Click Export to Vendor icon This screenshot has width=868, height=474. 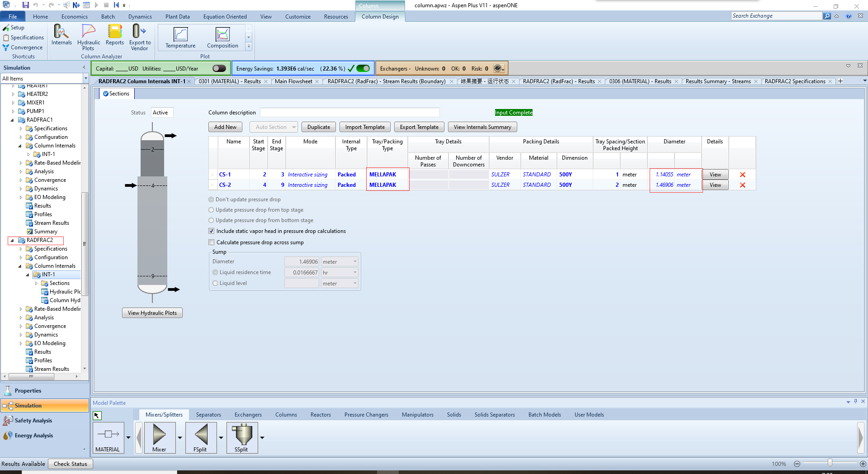(140, 37)
